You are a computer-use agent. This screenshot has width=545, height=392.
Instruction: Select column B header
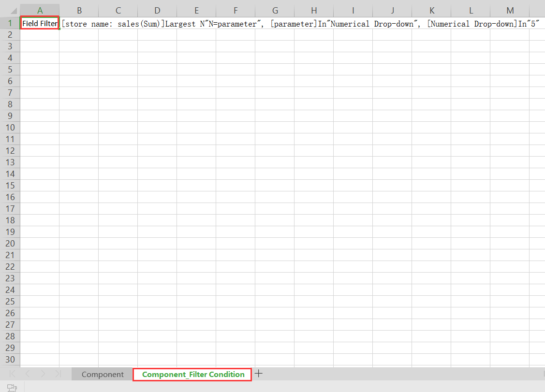(79, 11)
